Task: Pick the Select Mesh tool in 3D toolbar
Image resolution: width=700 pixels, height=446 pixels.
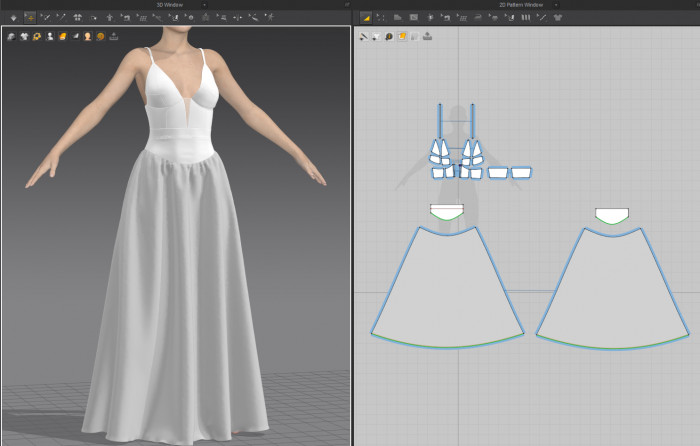Action: [x=46, y=18]
